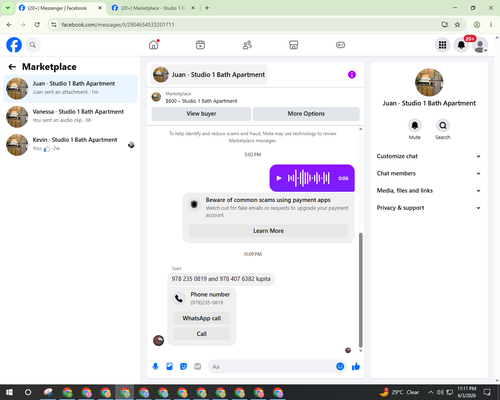The height and width of the screenshot is (400, 500).
Task: Open the taskbar clock showing 11:11 PM
Action: tap(466, 392)
